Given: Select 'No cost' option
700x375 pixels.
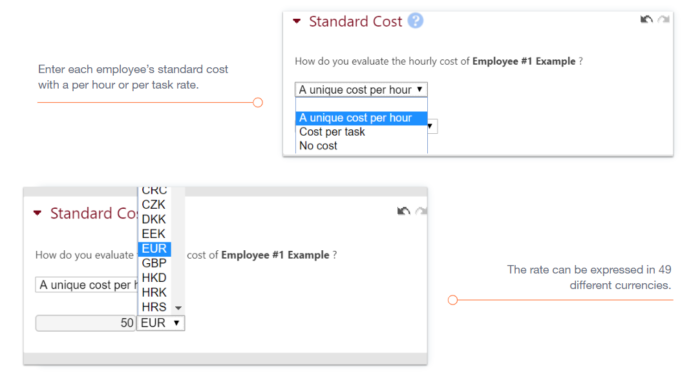Looking at the screenshot, I should pos(361,146).
